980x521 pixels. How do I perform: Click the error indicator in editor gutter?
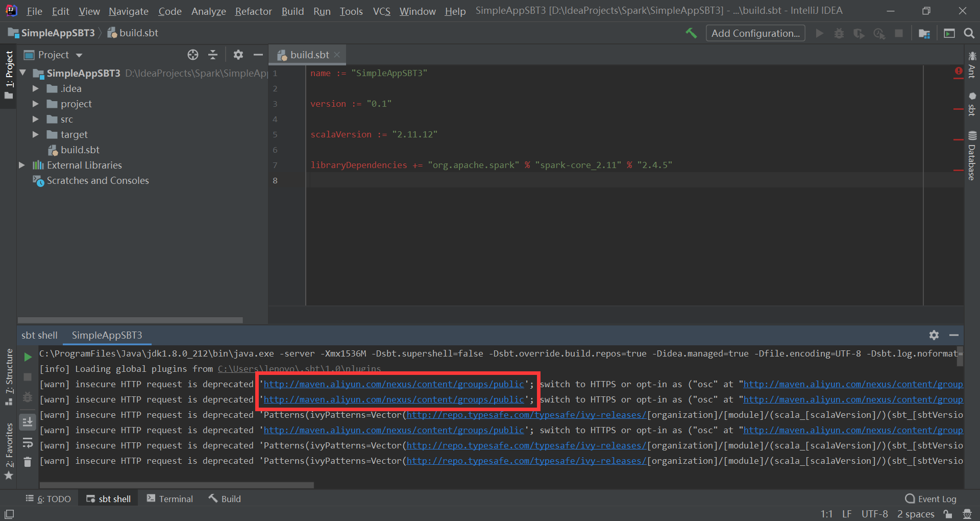point(959,72)
